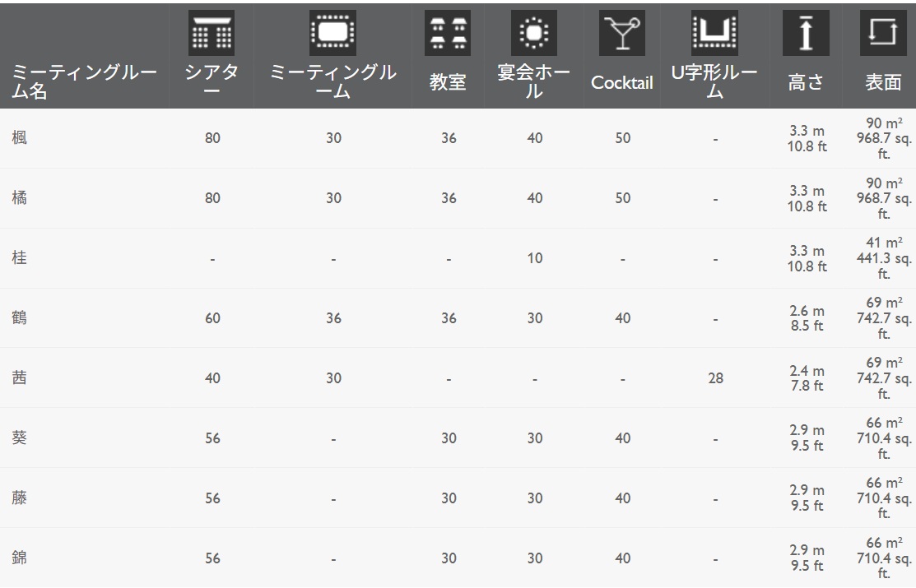Click the 教室 column header label
Image resolution: width=916 pixels, height=588 pixels.
(x=448, y=82)
